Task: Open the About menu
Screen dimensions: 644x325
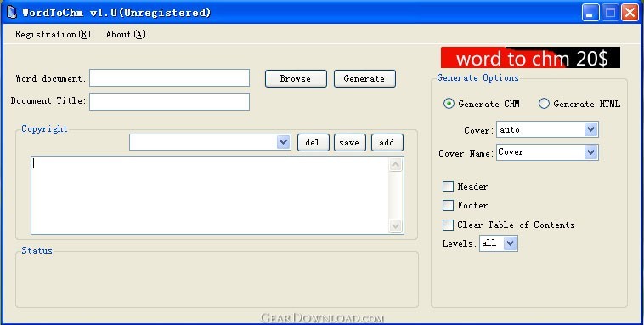Action: (x=126, y=35)
